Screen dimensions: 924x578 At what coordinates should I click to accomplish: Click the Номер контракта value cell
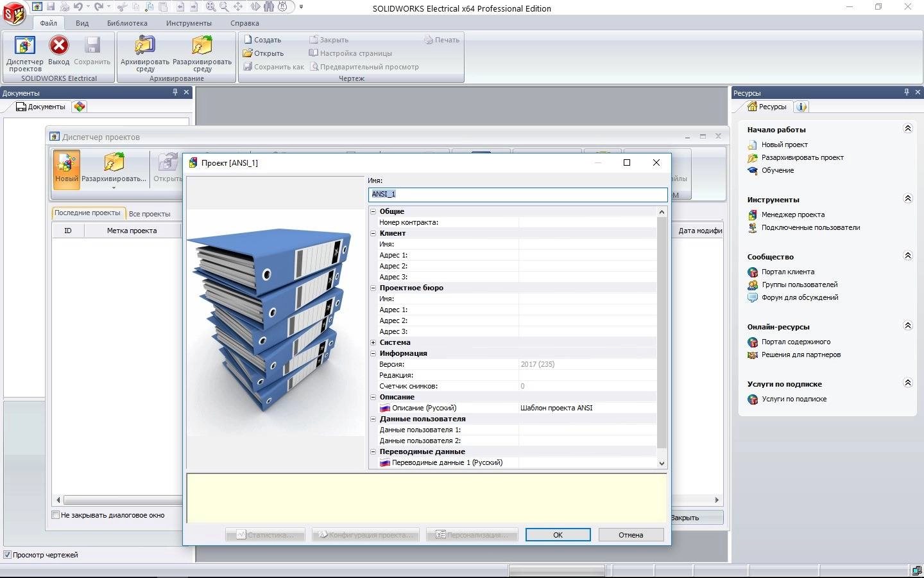(587, 222)
